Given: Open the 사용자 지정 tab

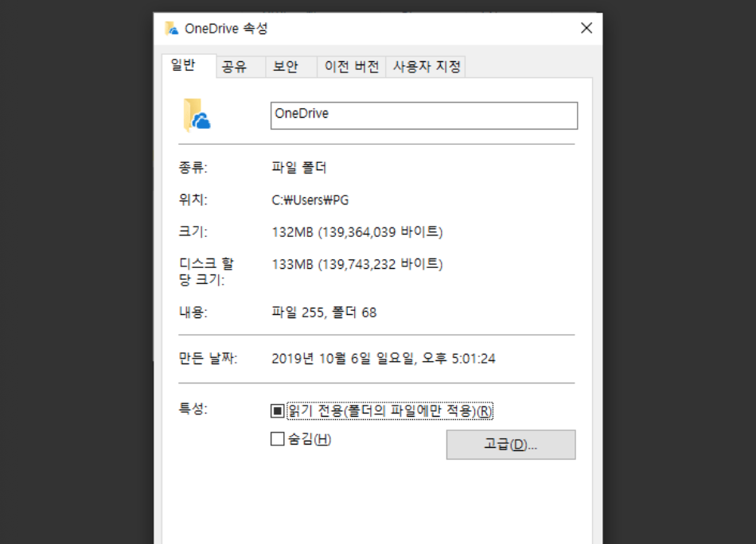Looking at the screenshot, I should pos(426,67).
